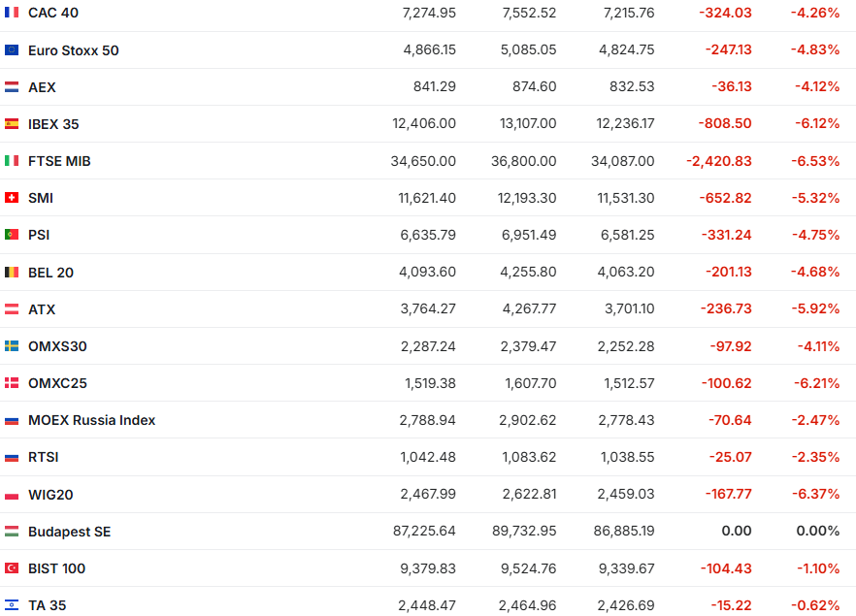
Task: Open the Euro Stoxx 50 index page
Action: click(x=74, y=49)
